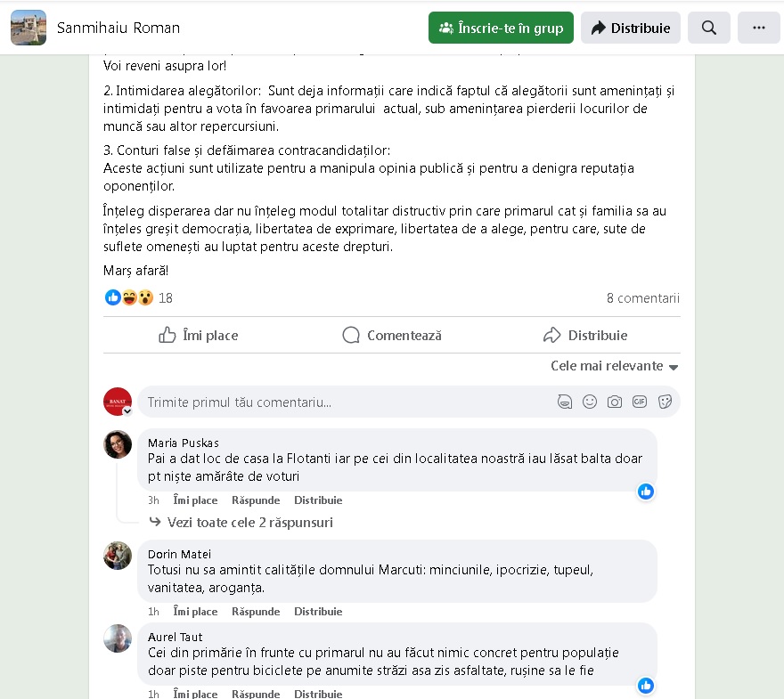The image size is (784, 699).
Task: Open Cele mai relevante sort dropdown
Action: 615,366
